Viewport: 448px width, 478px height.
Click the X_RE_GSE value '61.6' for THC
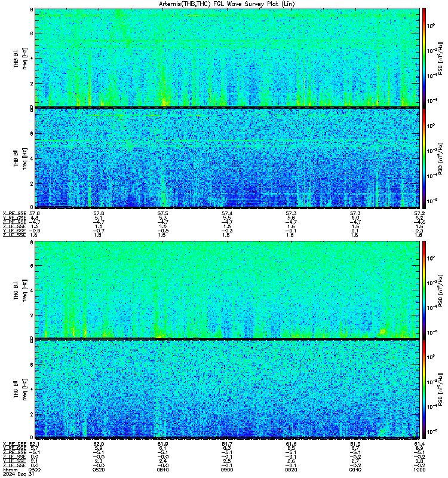291,444
